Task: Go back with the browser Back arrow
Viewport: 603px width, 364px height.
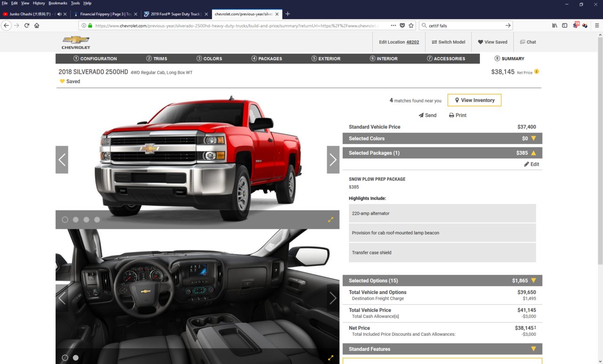Action: pos(6,25)
